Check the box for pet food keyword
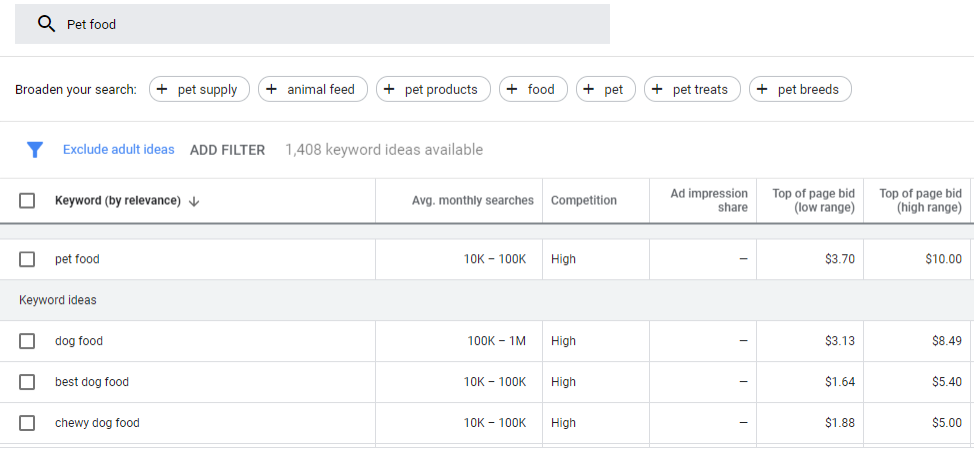The width and height of the screenshot is (974, 449). point(27,259)
